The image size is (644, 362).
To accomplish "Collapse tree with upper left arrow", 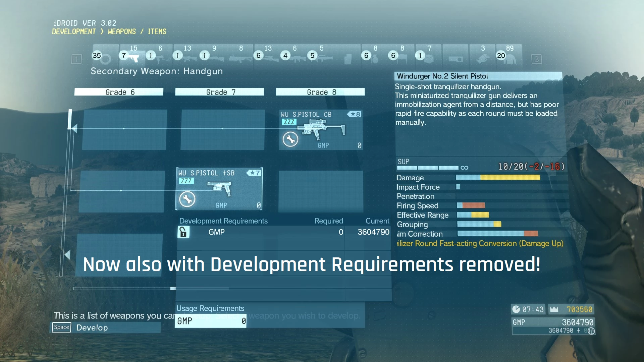I will [74, 128].
